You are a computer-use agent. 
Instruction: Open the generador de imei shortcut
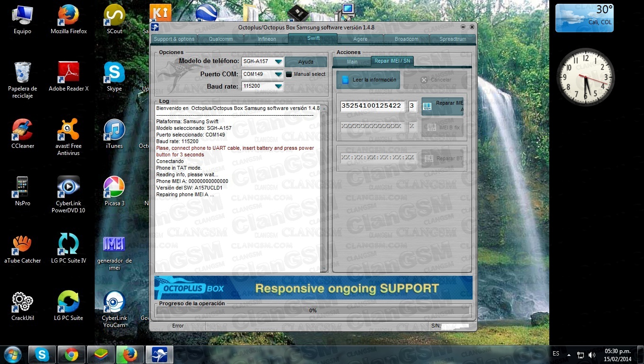coord(114,252)
